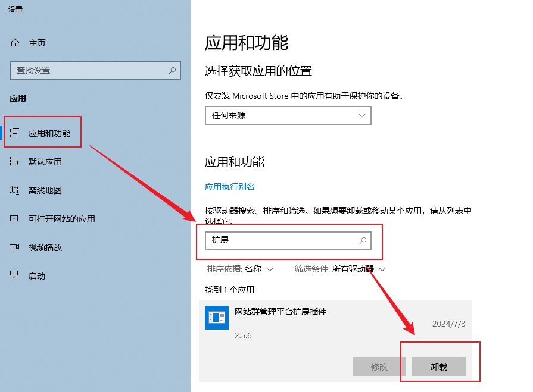Open the 应用执行别名 link
Viewport: 533px width, 392px height.
229,187
